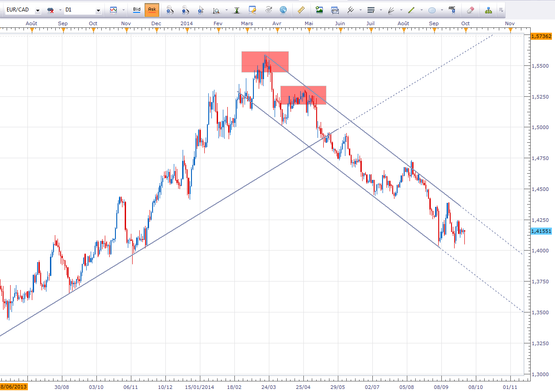This screenshot has width=555, height=392.
Task: Toggle the Bid price display
Action: [x=137, y=9]
